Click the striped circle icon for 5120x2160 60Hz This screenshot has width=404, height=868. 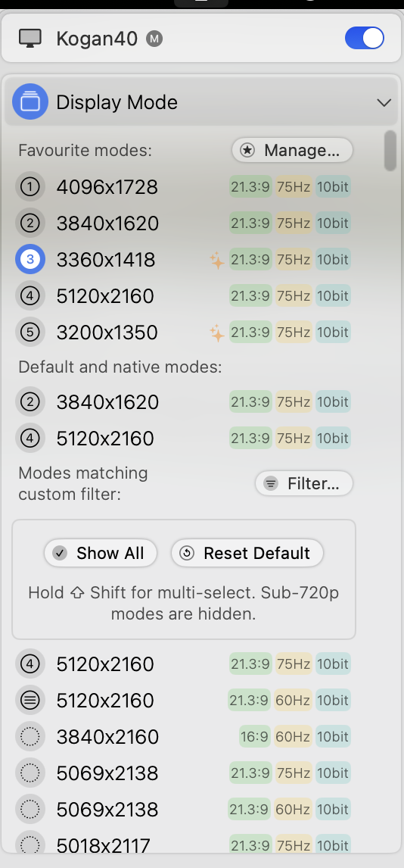(x=30, y=701)
